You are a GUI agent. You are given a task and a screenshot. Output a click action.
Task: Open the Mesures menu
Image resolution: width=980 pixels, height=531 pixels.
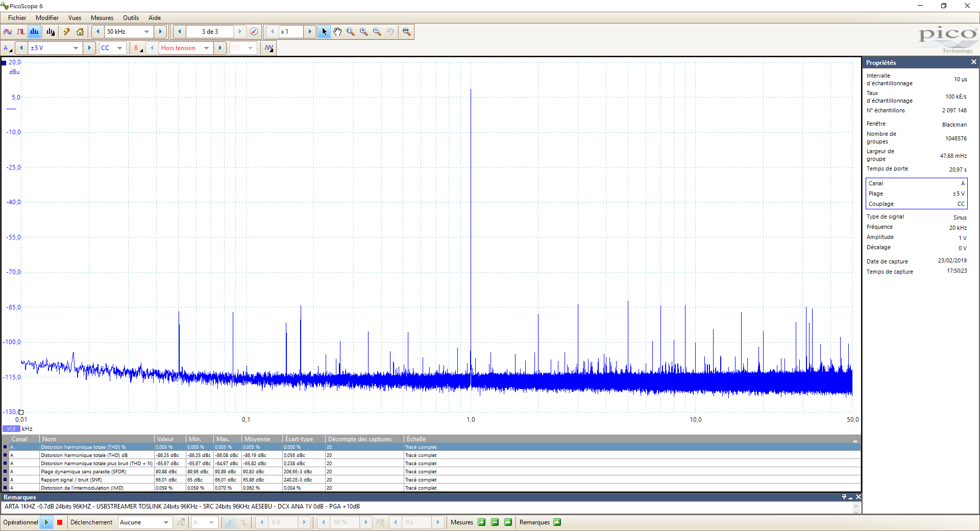(x=102, y=17)
